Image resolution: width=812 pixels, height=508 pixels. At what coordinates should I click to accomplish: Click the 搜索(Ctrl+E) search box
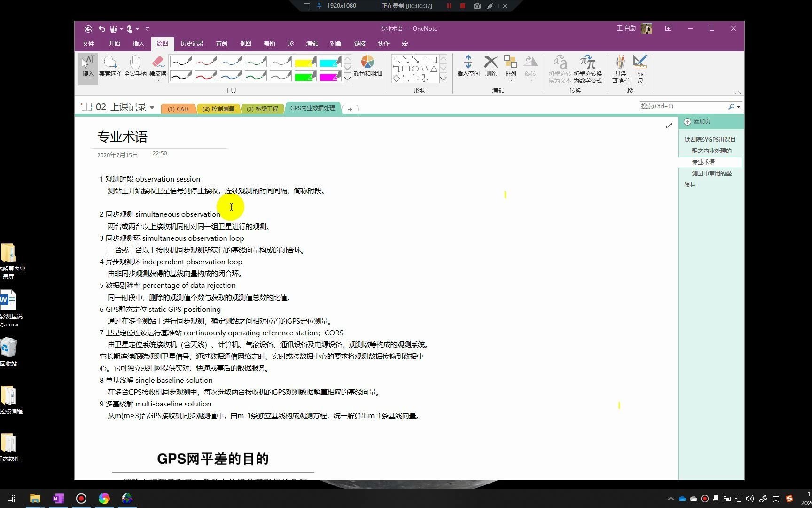683,106
